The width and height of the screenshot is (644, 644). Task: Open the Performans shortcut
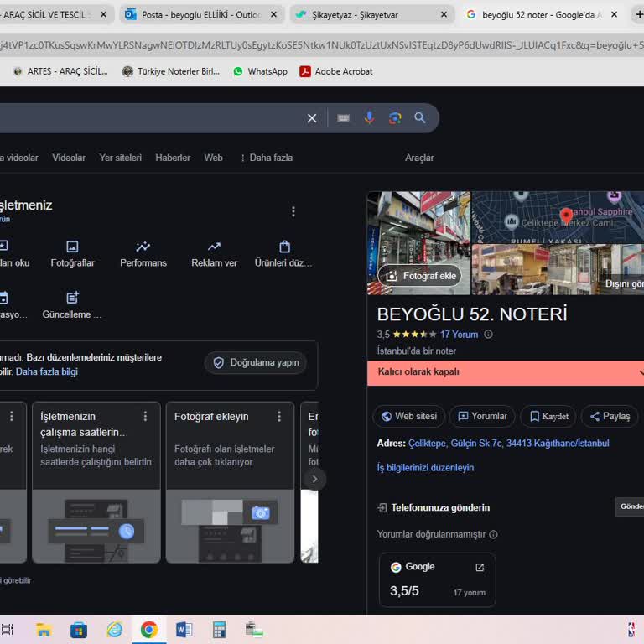[x=143, y=254]
